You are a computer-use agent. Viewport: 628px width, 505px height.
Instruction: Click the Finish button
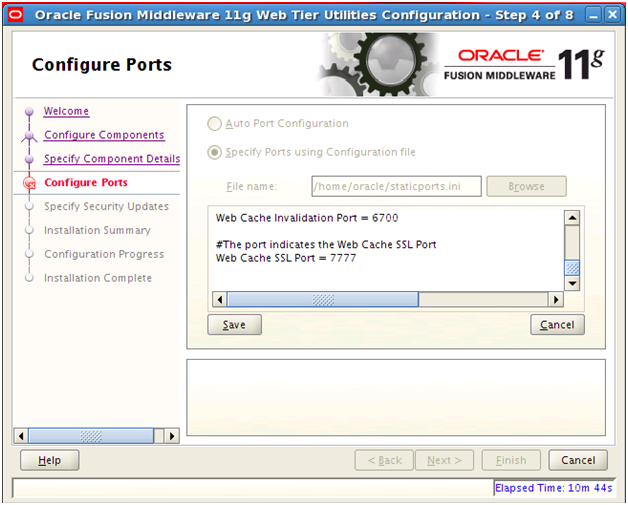click(x=511, y=460)
